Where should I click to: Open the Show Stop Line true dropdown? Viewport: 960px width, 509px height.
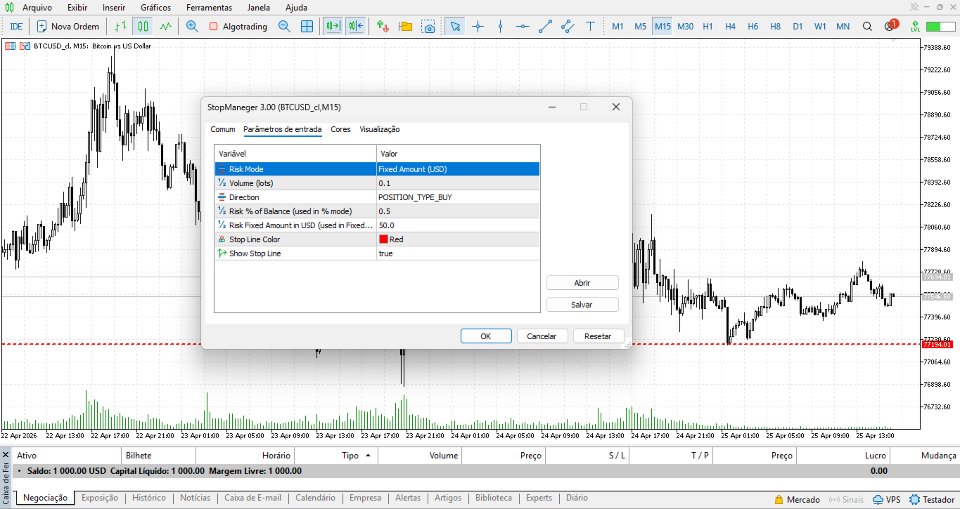[x=458, y=253]
